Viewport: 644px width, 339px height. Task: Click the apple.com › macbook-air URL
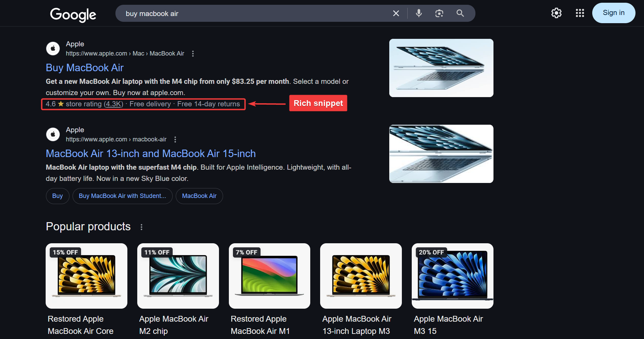[x=116, y=139]
